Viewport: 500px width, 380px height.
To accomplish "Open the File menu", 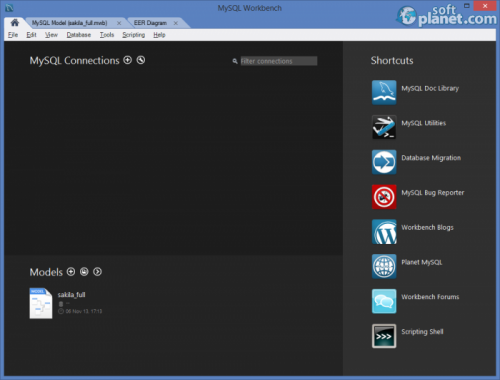I will [x=13, y=35].
